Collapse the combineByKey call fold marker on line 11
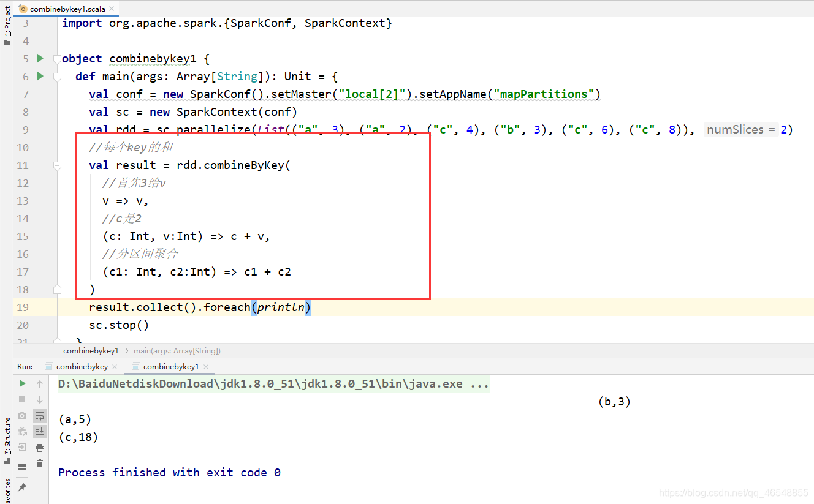Screen dimensions: 814x504 tap(57, 166)
